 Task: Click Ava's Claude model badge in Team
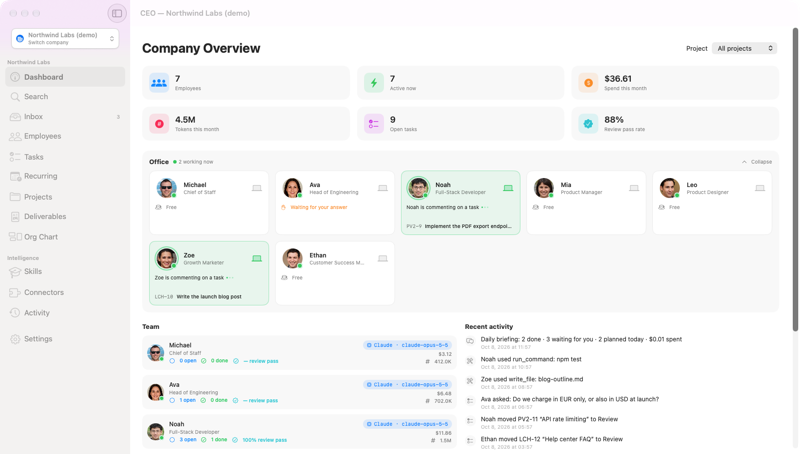407,385
